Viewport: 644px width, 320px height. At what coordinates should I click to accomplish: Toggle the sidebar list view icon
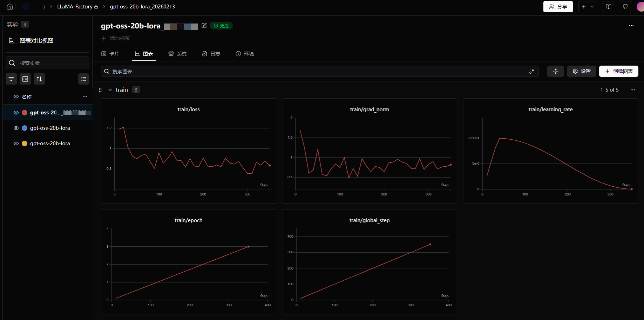click(x=84, y=79)
